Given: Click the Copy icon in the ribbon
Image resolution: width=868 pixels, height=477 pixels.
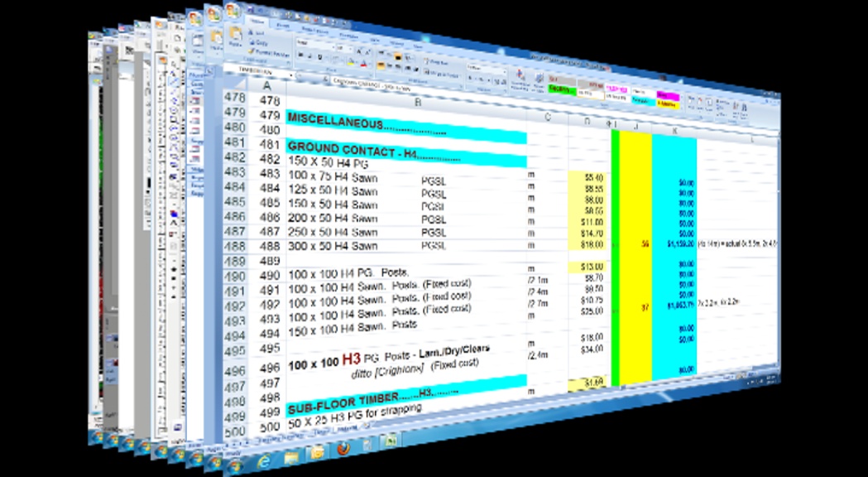Looking at the screenshot, I should [252, 41].
